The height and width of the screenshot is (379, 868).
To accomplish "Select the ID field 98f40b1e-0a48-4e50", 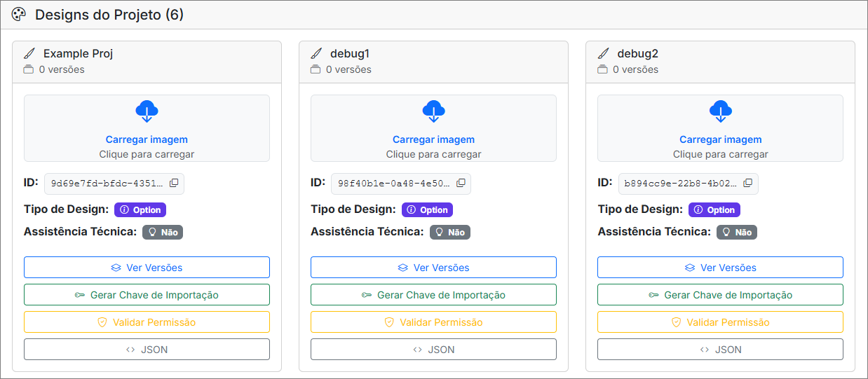I will click(401, 184).
